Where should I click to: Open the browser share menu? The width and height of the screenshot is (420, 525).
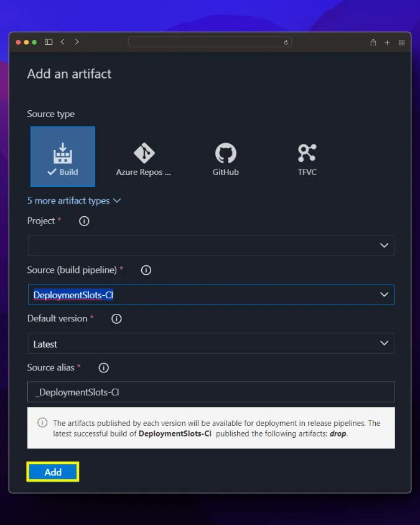(373, 42)
